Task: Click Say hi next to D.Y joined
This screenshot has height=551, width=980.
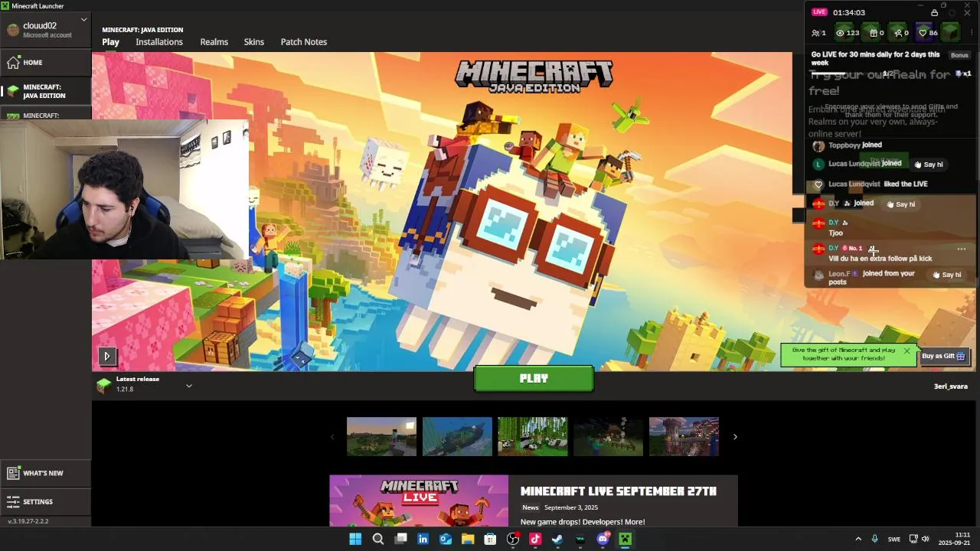Action: point(900,204)
